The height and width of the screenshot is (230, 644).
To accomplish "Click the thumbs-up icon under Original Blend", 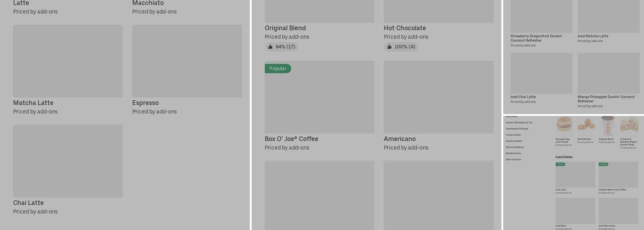I will [270, 47].
